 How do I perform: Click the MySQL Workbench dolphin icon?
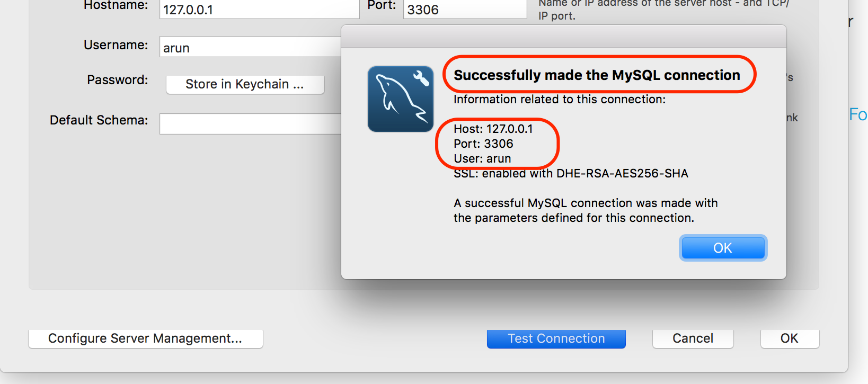tap(401, 99)
